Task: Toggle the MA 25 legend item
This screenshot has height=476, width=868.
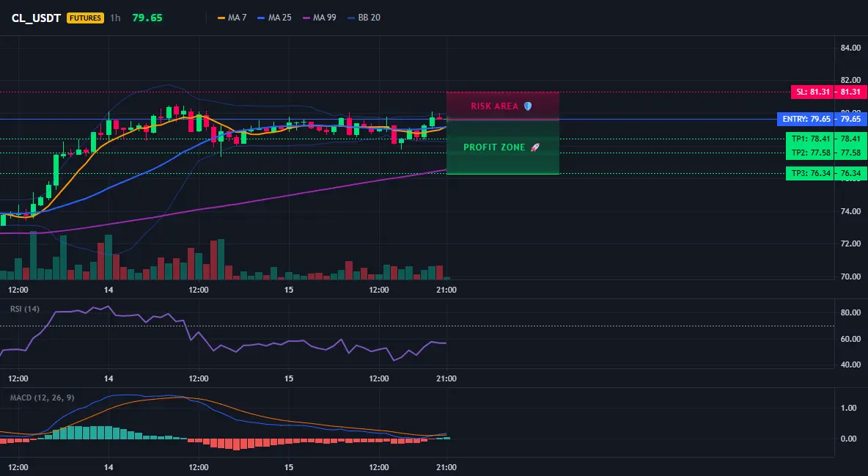Action: tap(275, 18)
